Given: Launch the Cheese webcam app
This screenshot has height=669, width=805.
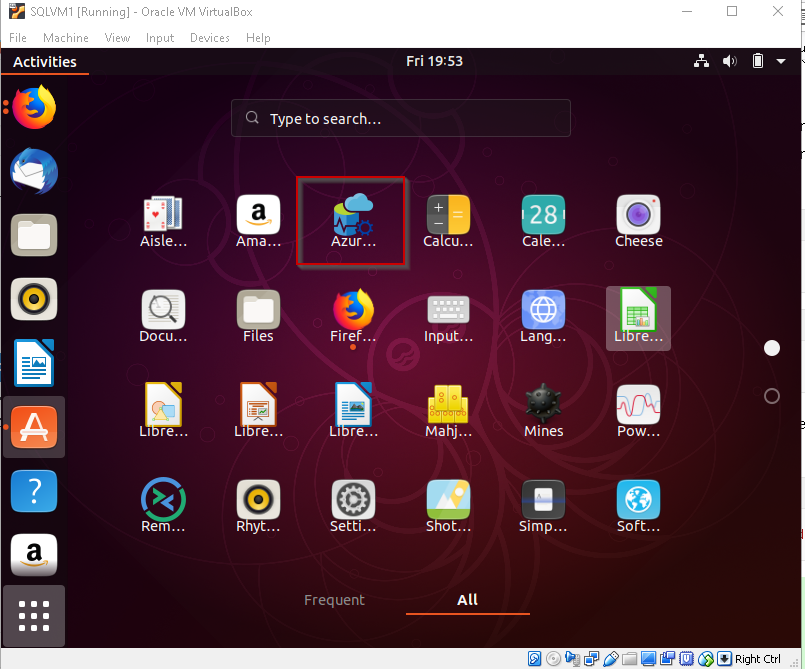Looking at the screenshot, I should [638, 222].
